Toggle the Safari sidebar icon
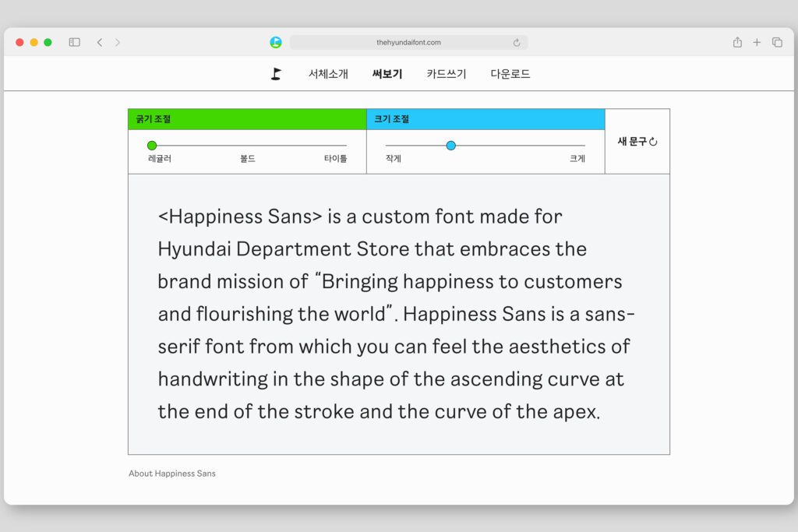798x532 pixels. pyautogui.click(x=75, y=42)
